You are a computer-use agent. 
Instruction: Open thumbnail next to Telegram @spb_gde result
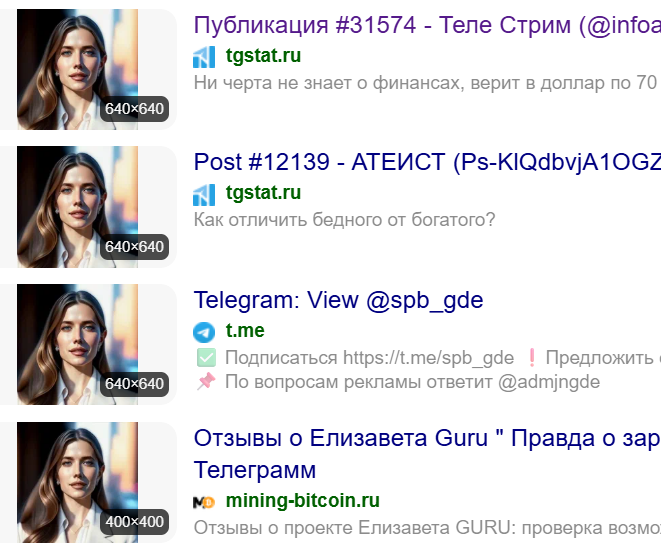click(78, 344)
